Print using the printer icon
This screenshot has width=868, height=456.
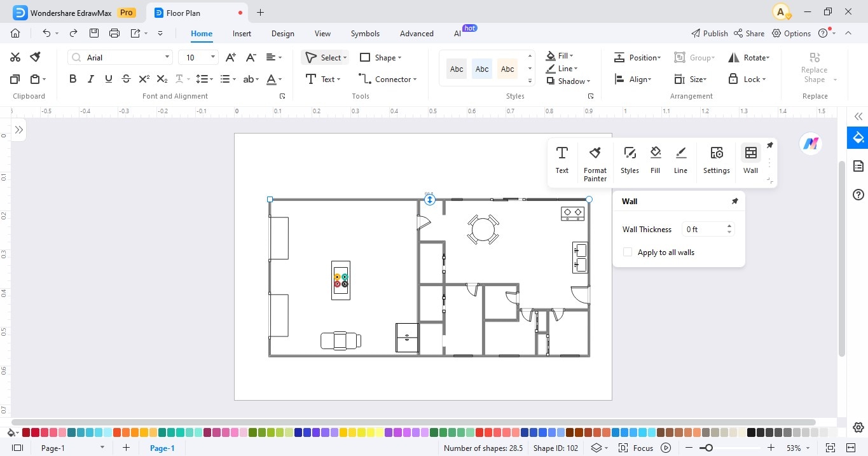tap(114, 33)
